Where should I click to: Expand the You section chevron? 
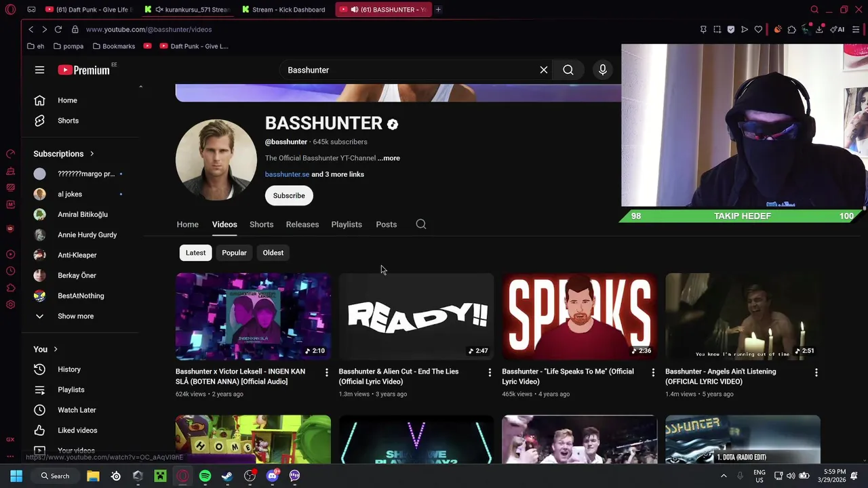[56, 349]
